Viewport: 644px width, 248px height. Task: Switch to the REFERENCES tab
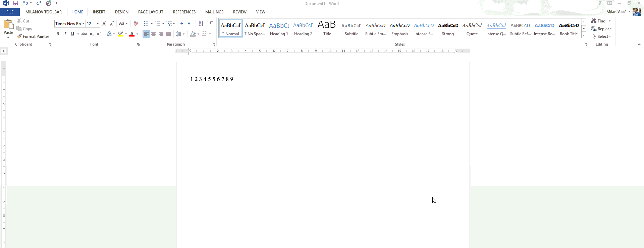(184, 12)
